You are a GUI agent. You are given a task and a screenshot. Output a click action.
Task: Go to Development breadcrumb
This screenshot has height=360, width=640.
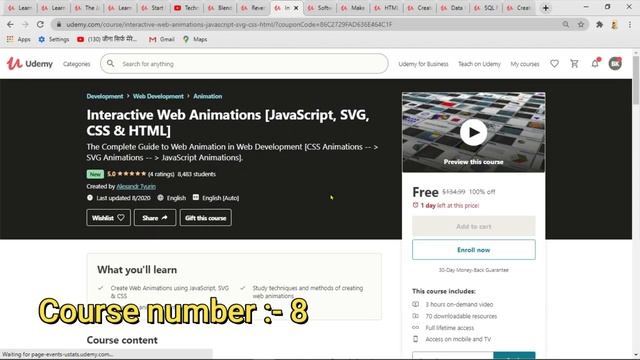[104, 96]
